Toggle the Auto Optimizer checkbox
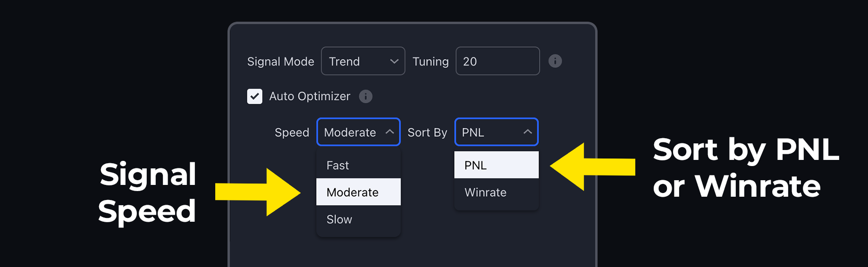This screenshot has height=267, width=868. (x=255, y=96)
